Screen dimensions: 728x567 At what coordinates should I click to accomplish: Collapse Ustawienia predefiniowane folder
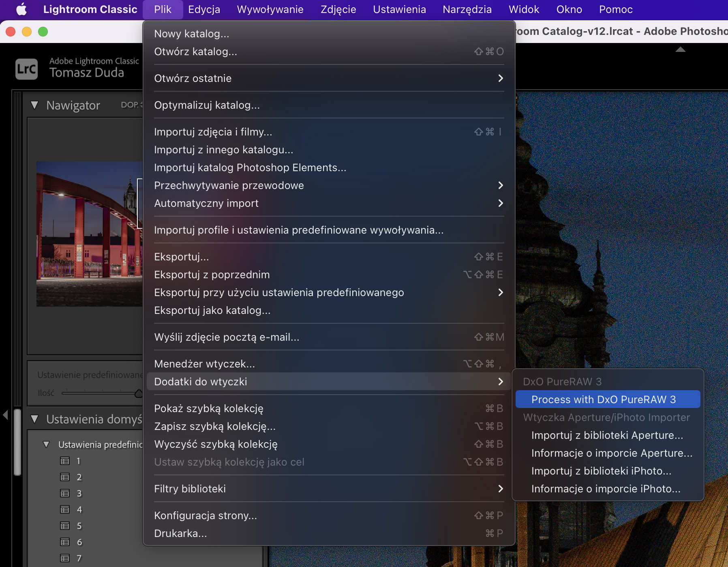[x=46, y=445]
